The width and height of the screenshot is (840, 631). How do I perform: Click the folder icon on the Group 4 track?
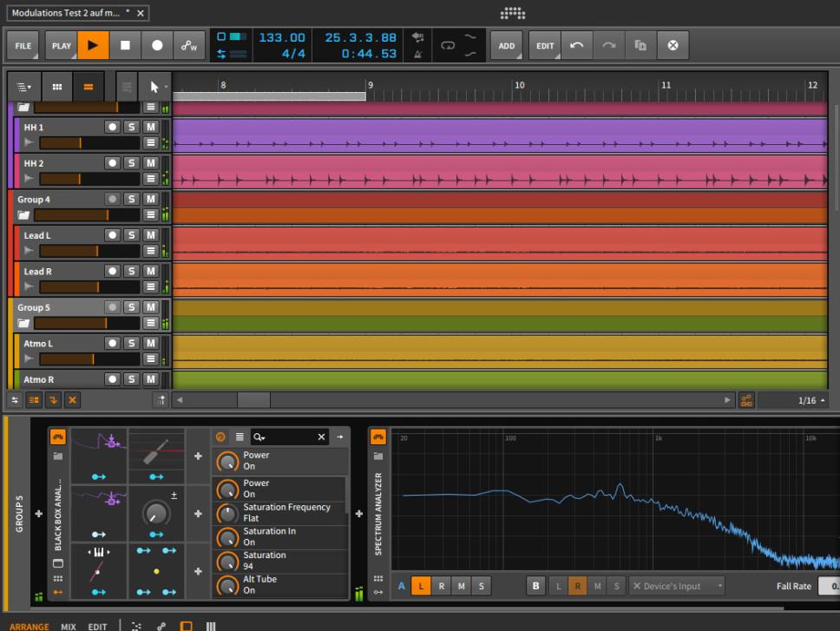pos(22,214)
